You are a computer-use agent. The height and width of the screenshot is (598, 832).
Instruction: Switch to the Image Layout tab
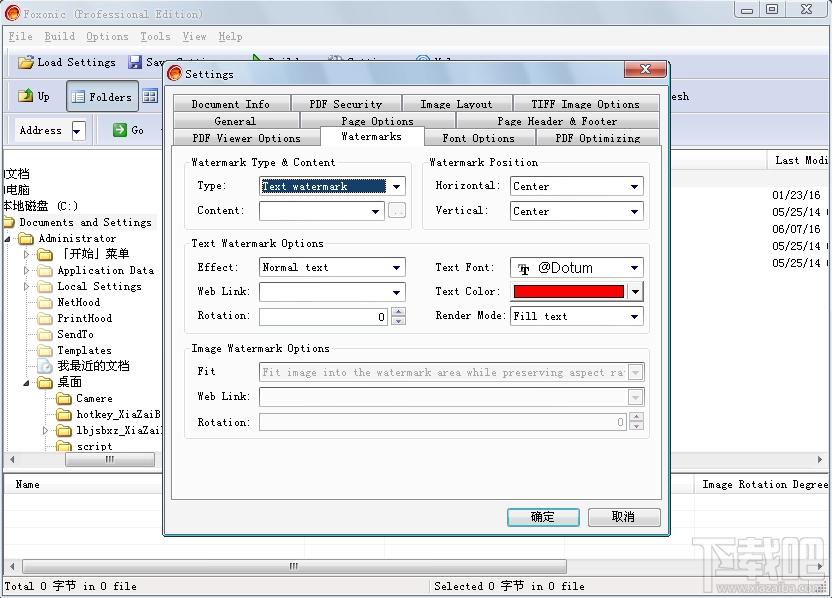click(456, 103)
